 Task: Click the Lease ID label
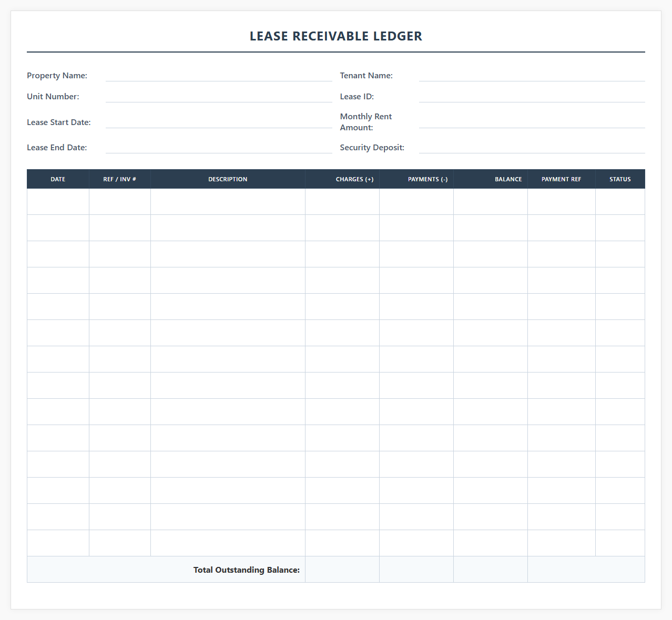tap(357, 97)
